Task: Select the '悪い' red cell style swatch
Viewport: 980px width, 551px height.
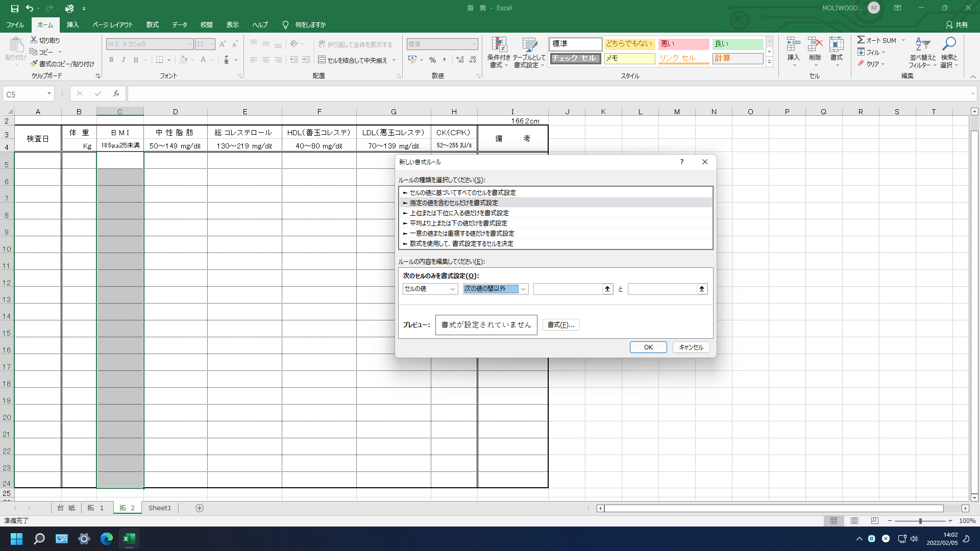Action: [x=683, y=44]
